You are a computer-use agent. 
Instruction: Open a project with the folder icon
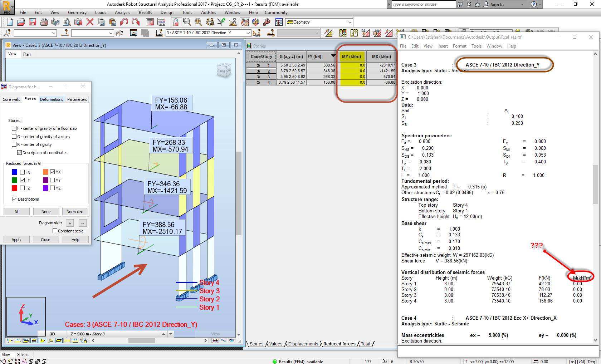(x=21, y=22)
